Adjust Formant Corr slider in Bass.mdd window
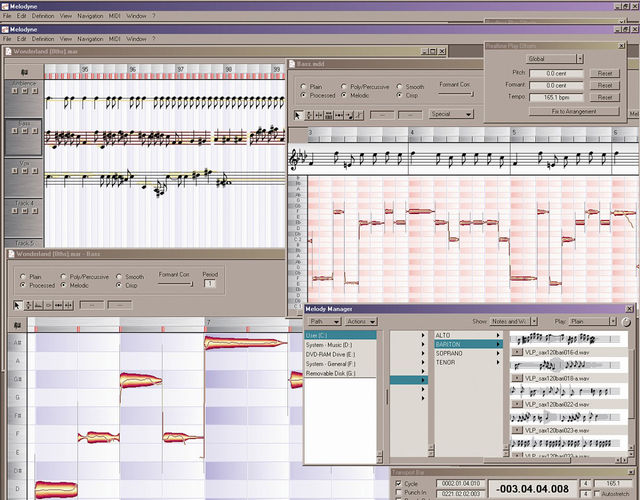The height and width of the screenshot is (500, 640). point(456,94)
